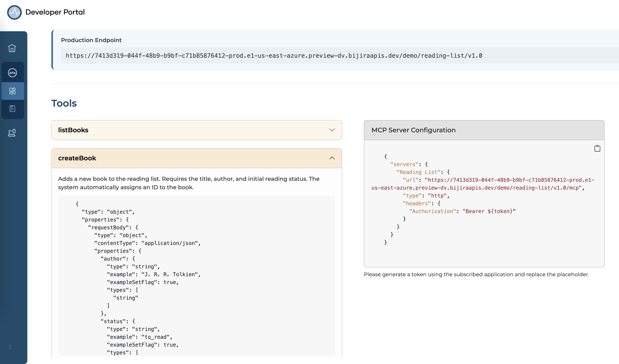This screenshot has width=619, height=364.
Task: Open the APIs section in sidebar
Action: pyautogui.click(x=12, y=73)
